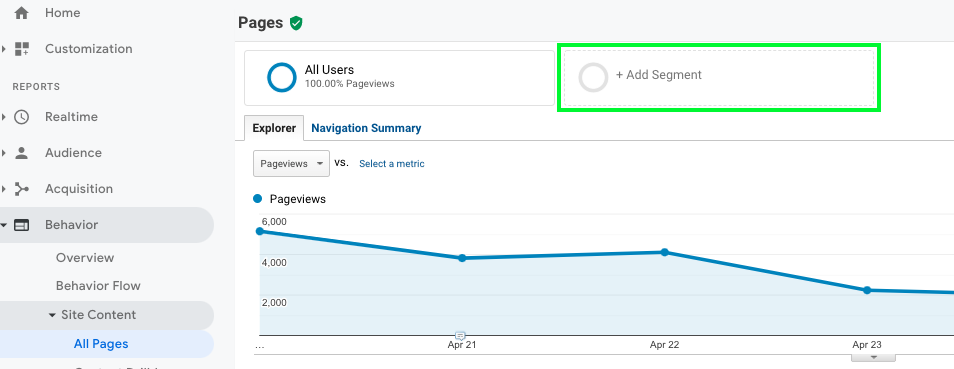Collapse the Site Content section
This screenshot has width=954, height=369.
(52, 315)
